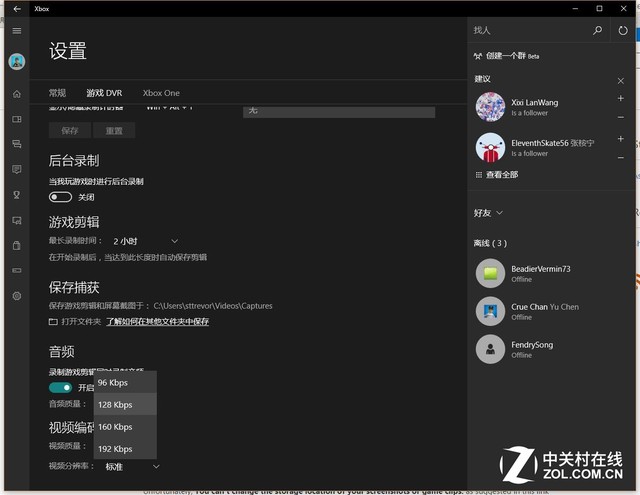Image resolution: width=640 pixels, height=495 pixels.
Task: Open the 最长录制时间 2 小时 dropdown
Action: [145, 241]
